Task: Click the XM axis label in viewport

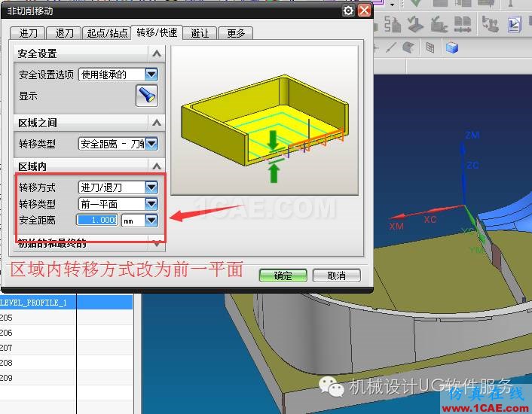Action: [396, 226]
